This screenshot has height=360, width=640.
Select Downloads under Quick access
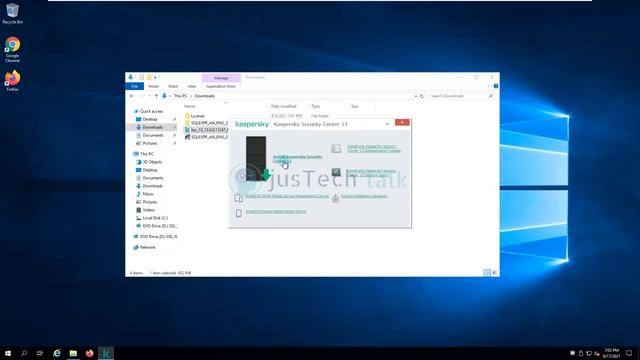[x=153, y=127]
